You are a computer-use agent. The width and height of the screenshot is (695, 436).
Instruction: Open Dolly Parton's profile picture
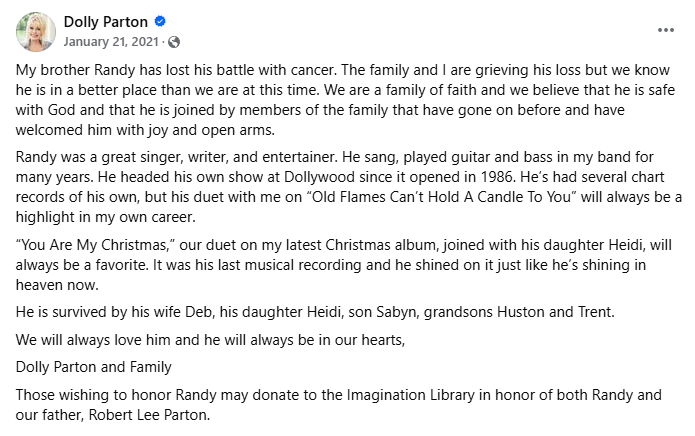tap(36, 32)
